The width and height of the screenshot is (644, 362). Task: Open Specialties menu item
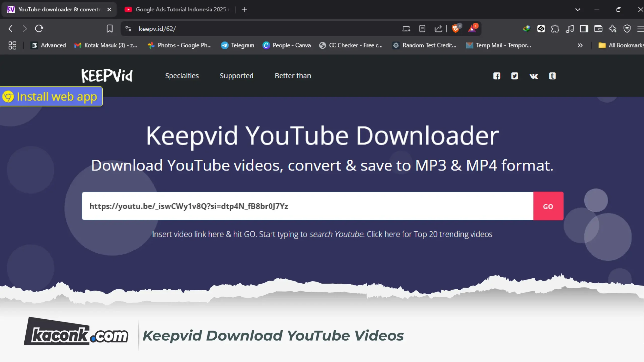pos(182,76)
